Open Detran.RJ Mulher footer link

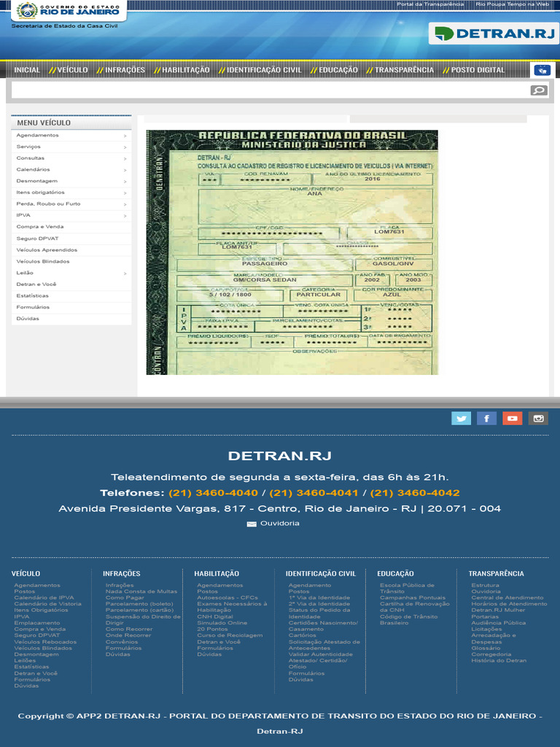coord(498,610)
